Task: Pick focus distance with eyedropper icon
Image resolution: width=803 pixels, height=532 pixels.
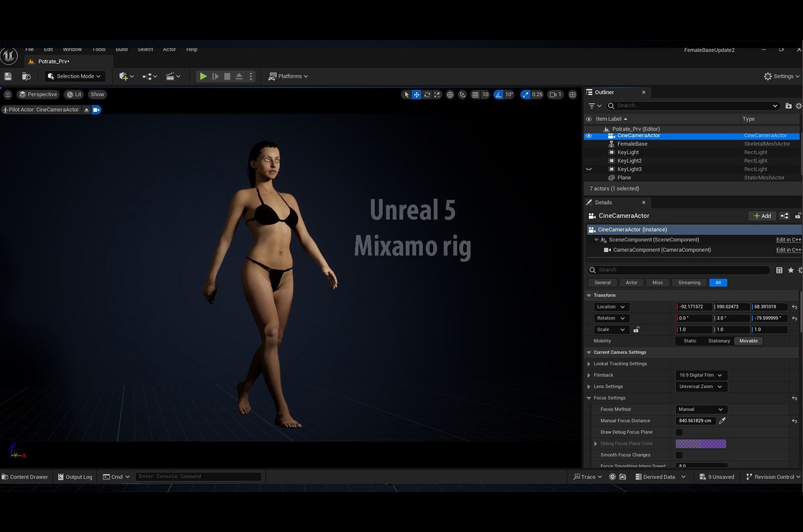Action: [722, 421]
